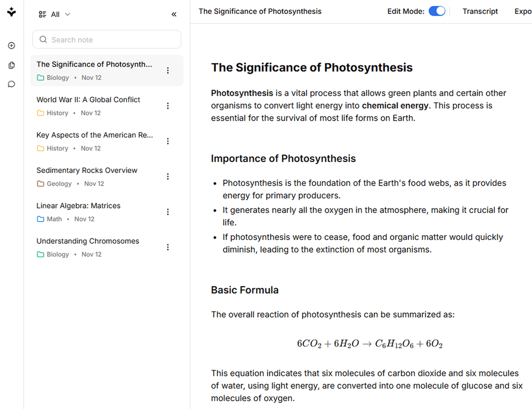Open three-dot menu for Understanding Chromosomes
The image size is (532, 409).
pos(168,247)
